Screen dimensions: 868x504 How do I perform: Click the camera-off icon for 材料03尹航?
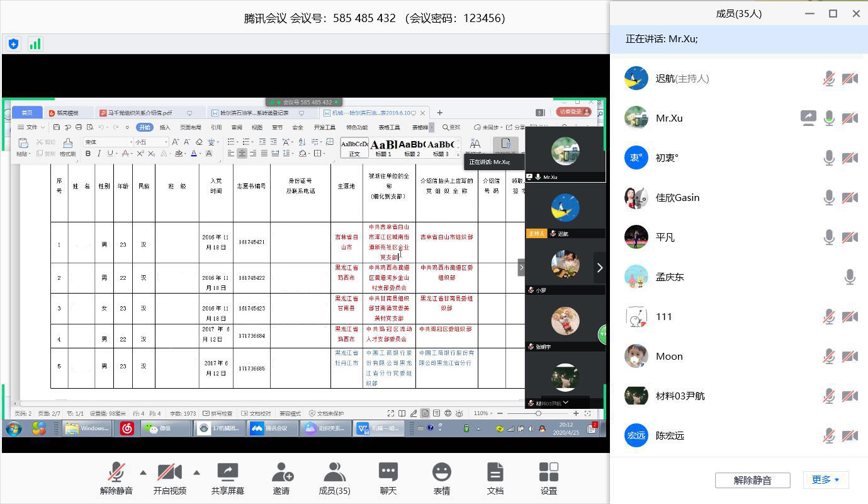point(850,396)
